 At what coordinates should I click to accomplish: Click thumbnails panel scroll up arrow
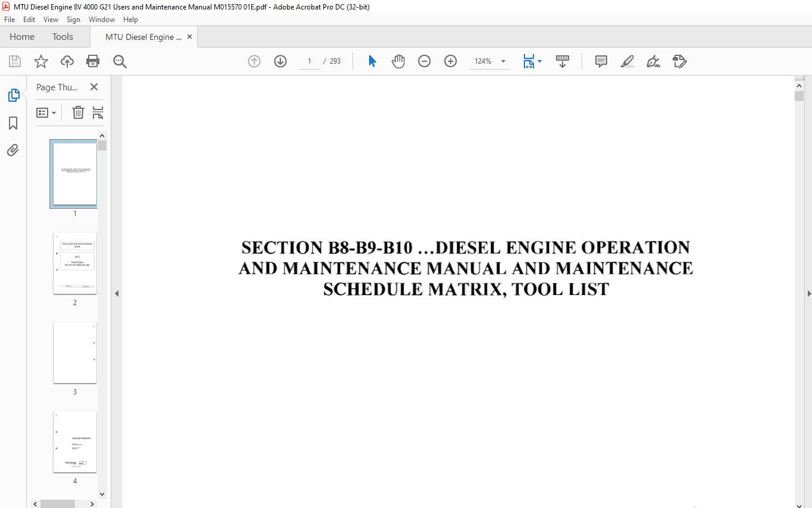[102, 136]
